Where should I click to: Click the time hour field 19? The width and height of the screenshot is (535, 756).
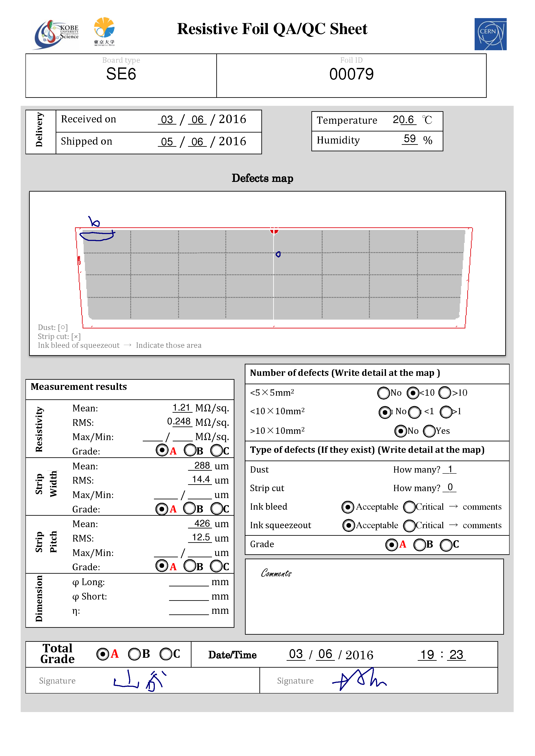coord(427,654)
